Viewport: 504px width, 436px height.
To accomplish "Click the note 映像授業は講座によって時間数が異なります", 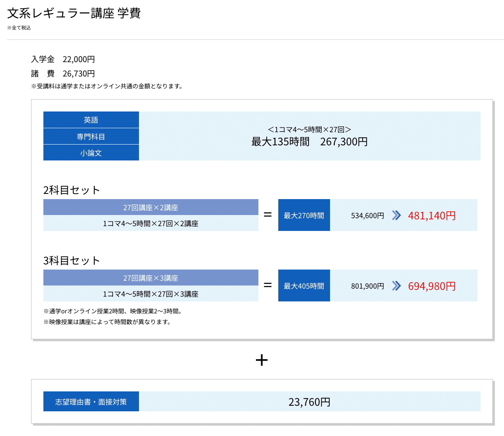I will (108, 322).
